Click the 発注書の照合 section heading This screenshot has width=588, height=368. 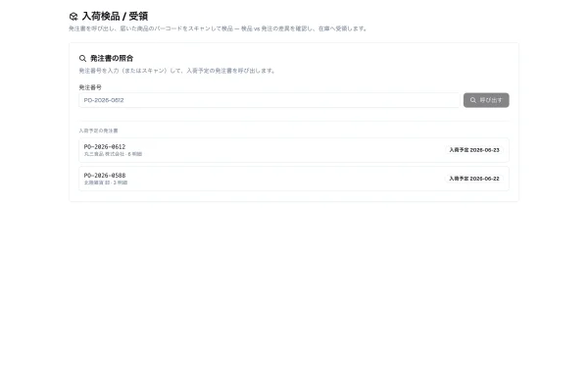[x=112, y=58]
